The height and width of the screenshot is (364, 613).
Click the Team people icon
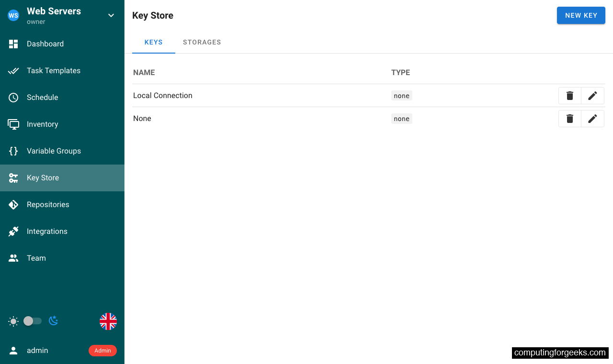13,258
